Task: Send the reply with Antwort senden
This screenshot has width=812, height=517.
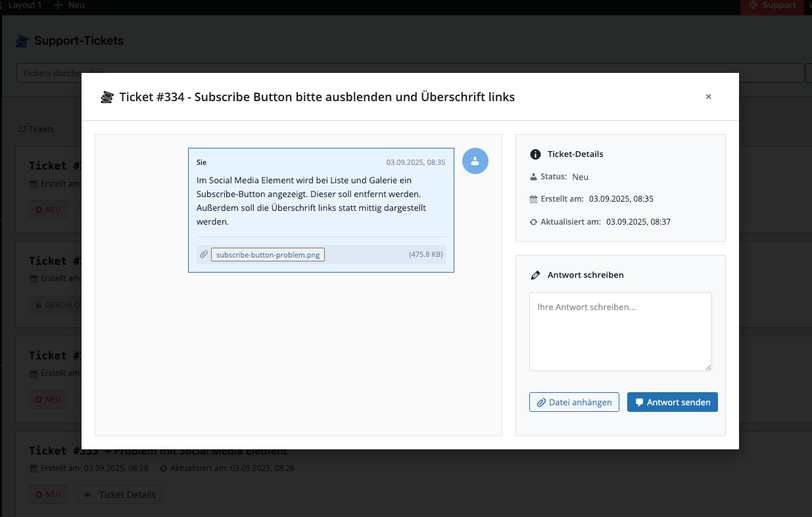Action: tap(672, 402)
